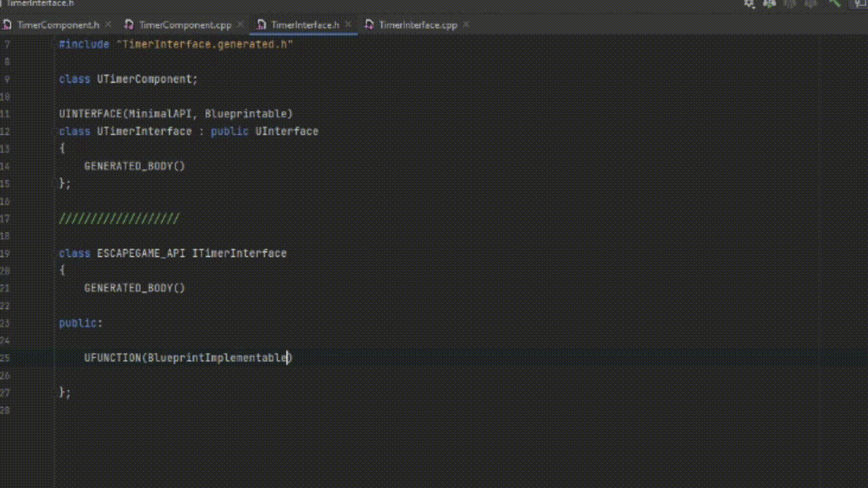The image size is (868, 488).
Task: Toggle a breakpoint in the gutter at line 19
Action: click(33, 253)
